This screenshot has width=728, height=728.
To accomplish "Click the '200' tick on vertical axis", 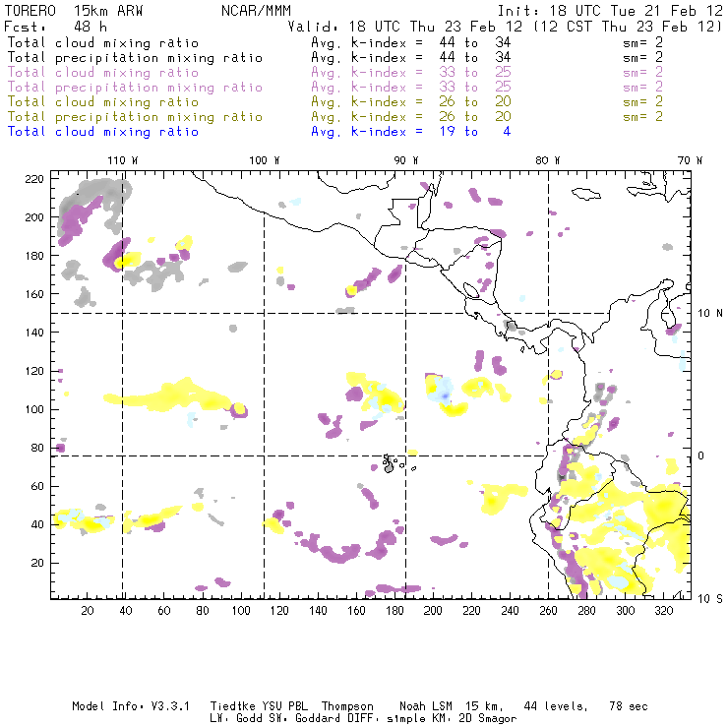I will (34, 217).
